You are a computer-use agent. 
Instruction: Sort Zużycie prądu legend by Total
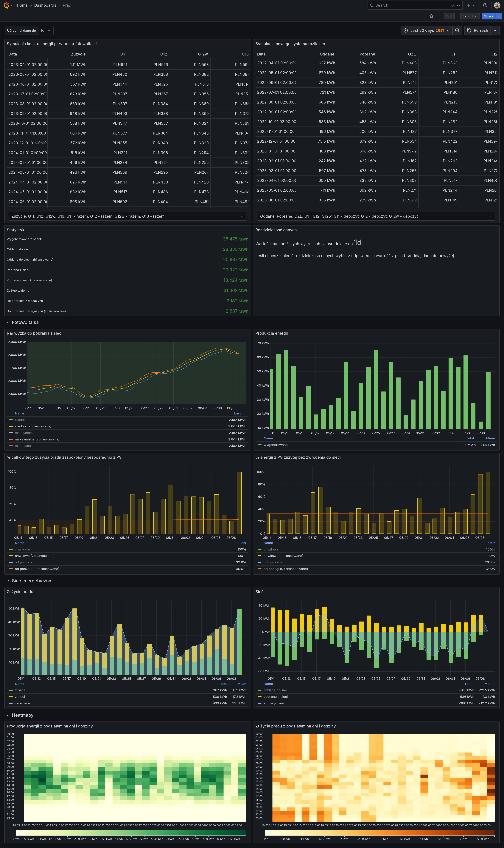tap(223, 684)
